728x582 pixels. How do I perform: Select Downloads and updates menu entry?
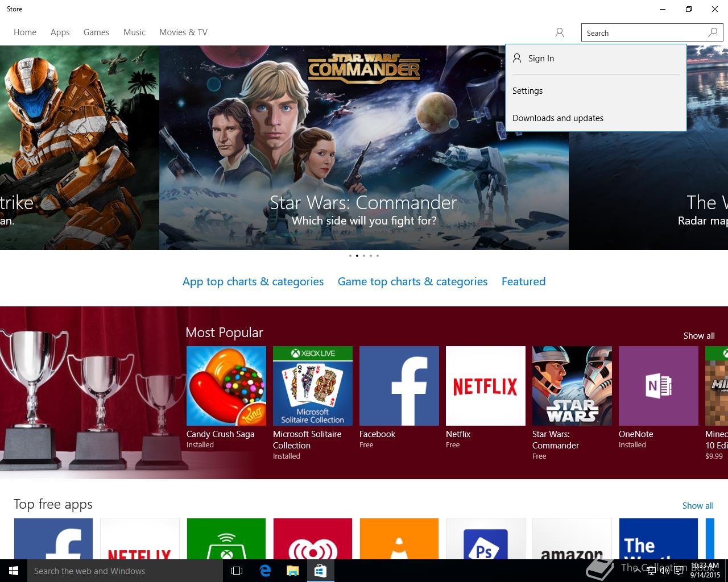coord(595,118)
